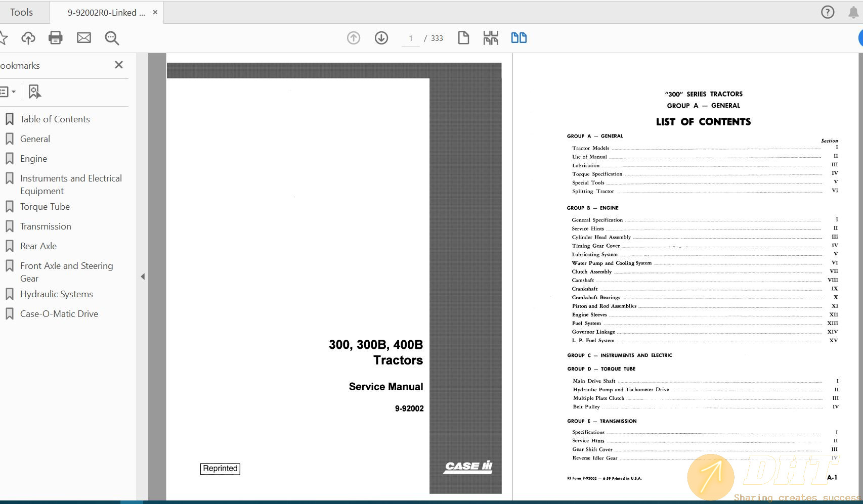The height and width of the screenshot is (504, 863).
Task: Click the page number input field
Action: [x=410, y=37]
